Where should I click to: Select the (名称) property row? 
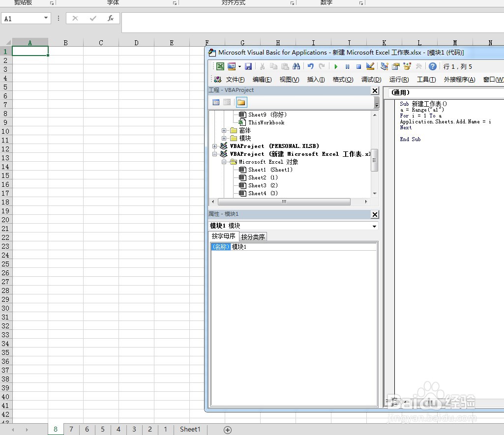tap(294, 247)
